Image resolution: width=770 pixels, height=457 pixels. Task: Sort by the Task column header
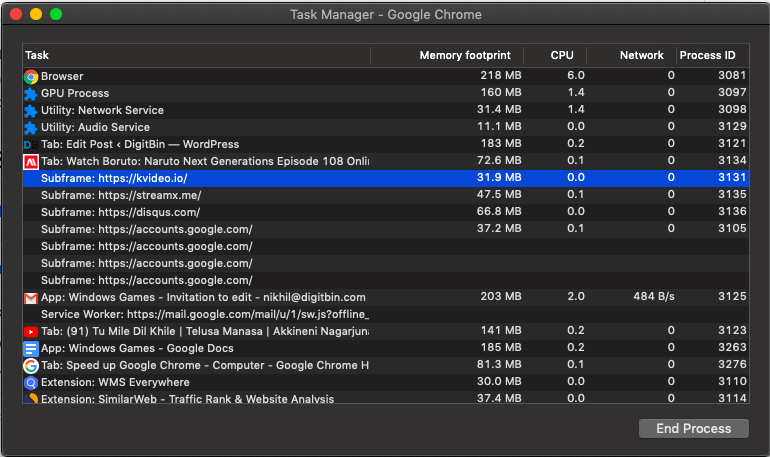(x=195, y=55)
